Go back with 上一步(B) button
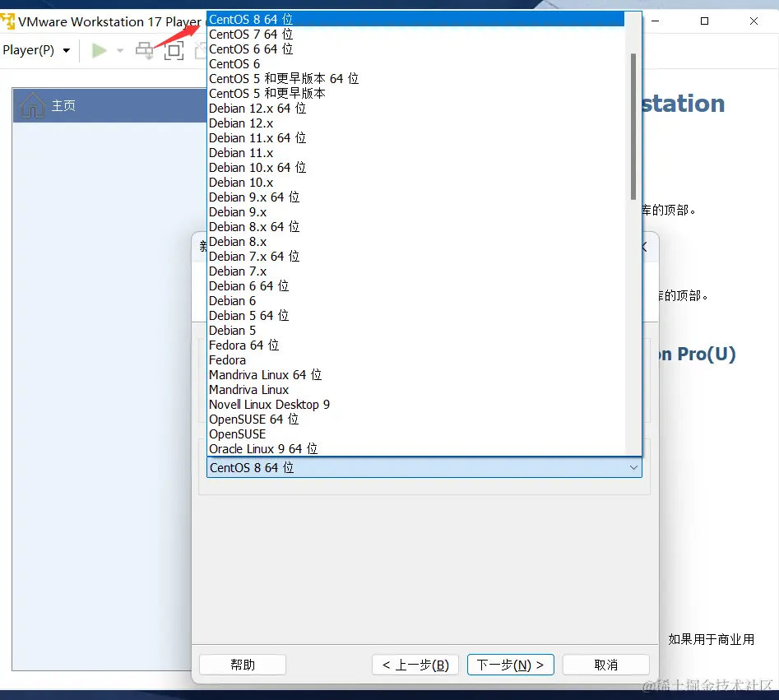The image size is (779, 700). [x=415, y=665]
